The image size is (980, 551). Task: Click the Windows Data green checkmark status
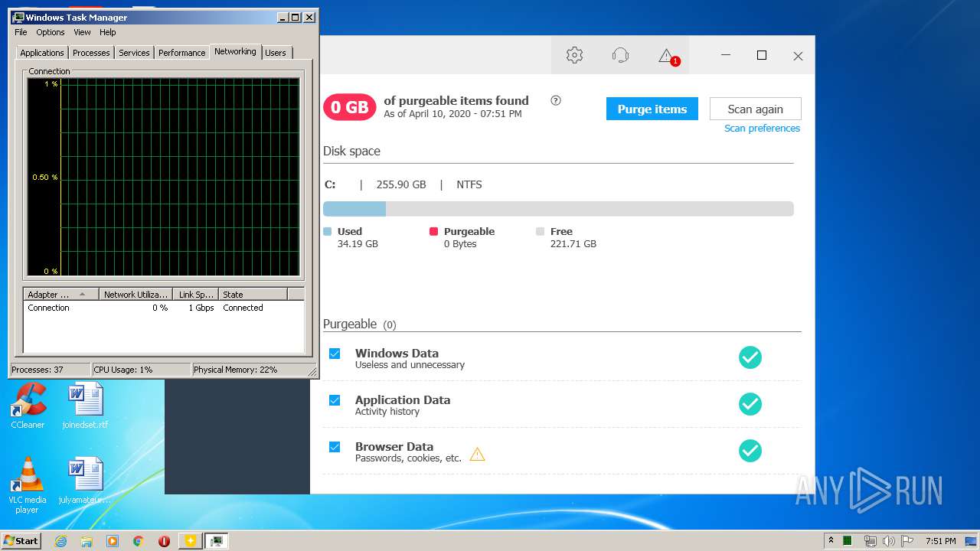click(750, 357)
